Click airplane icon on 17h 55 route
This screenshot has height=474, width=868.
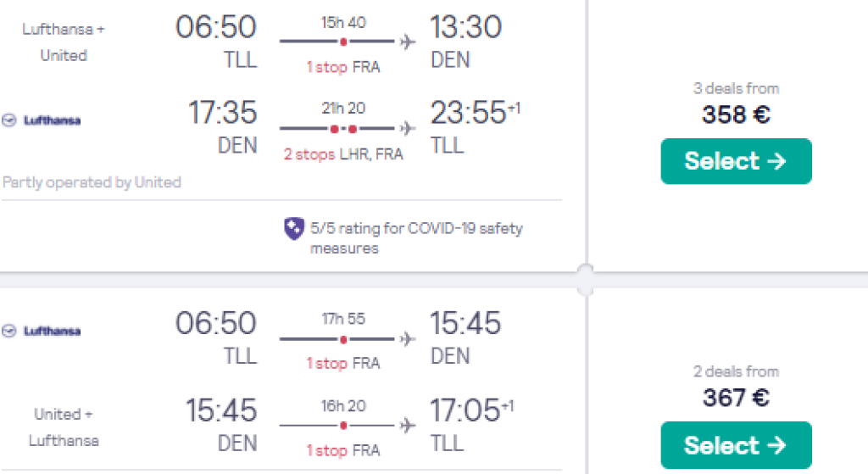(408, 339)
